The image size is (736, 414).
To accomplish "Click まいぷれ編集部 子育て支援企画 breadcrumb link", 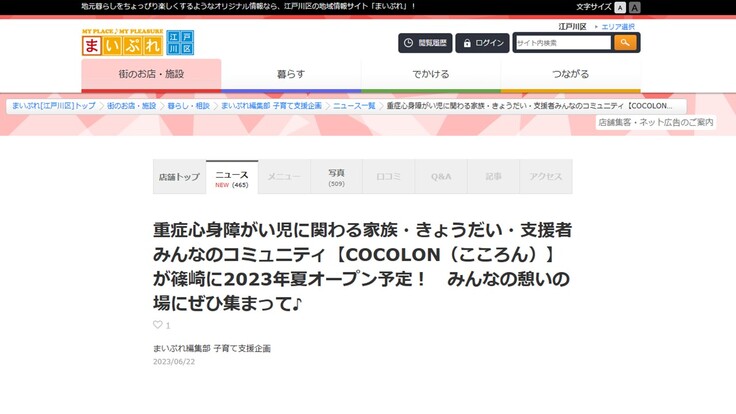I will tap(271, 106).
